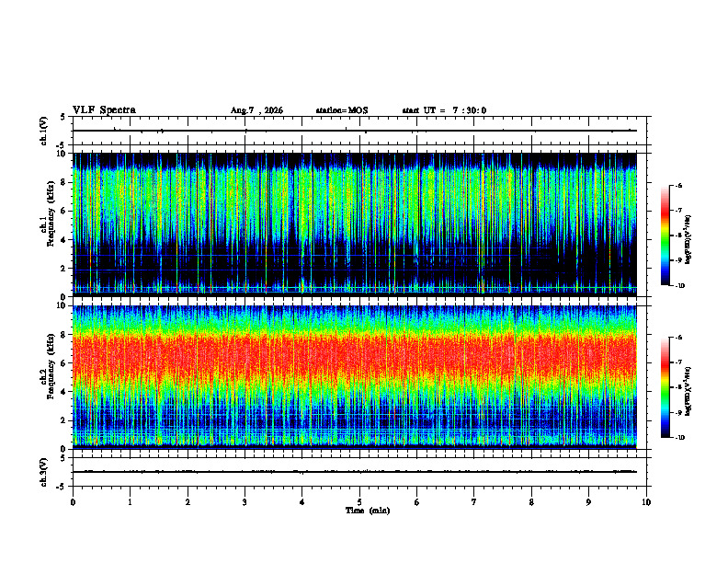The height and width of the screenshot is (563, 728).
Task: Click the ch.1 color scale bar
Action: [x=665, y=236]
